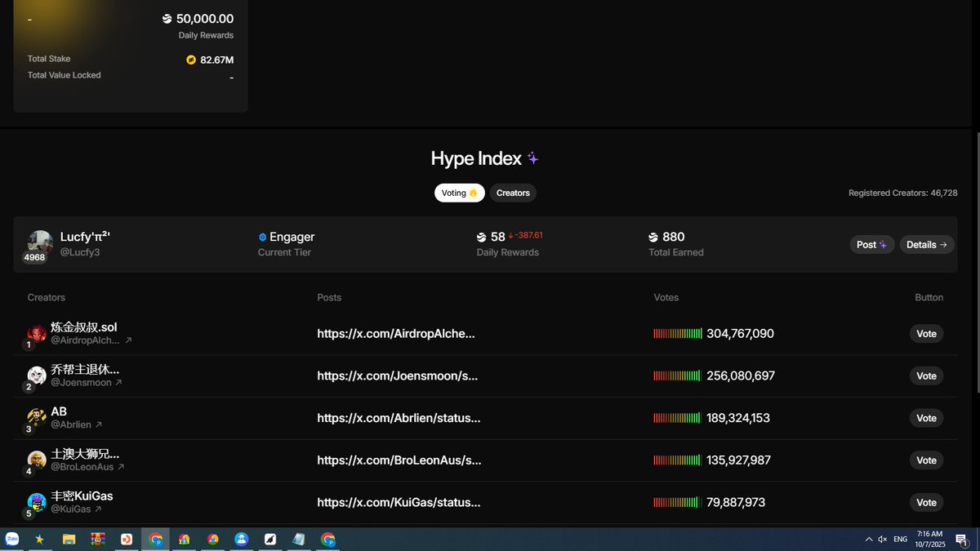Vote for 丰密KuiGas
The width and height of the screenshot is (980, 551).
coord(926,503)
